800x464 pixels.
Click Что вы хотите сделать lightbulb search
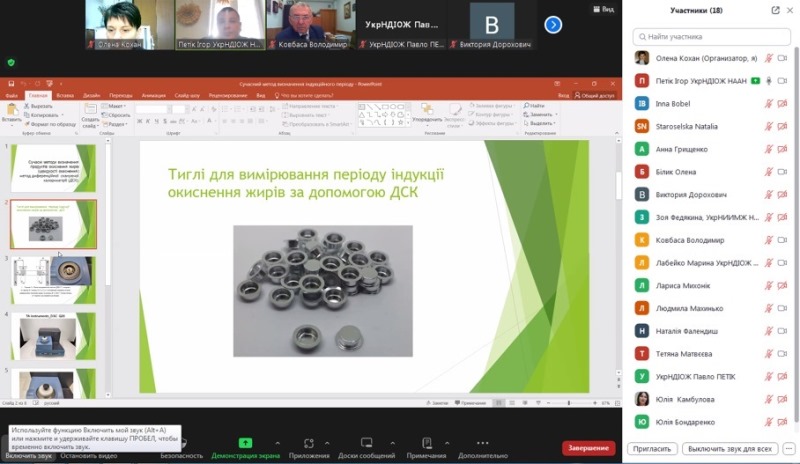[x=304, y=95]
